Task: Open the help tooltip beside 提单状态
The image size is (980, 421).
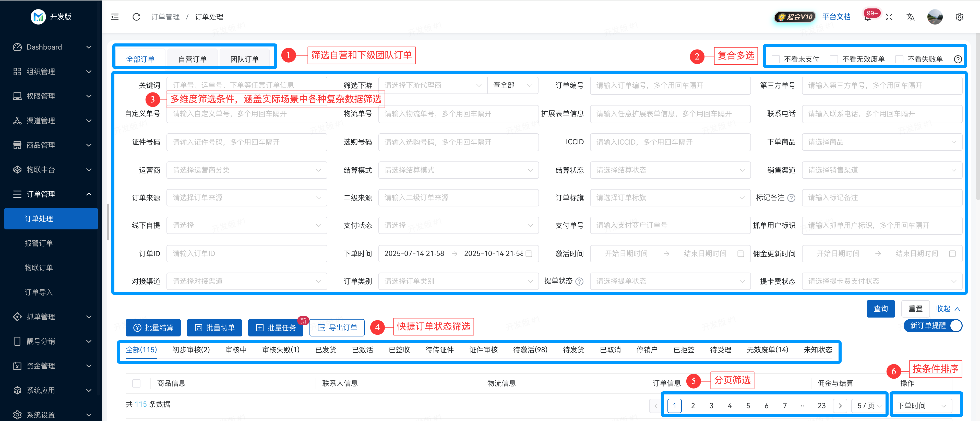Action: 579,281
